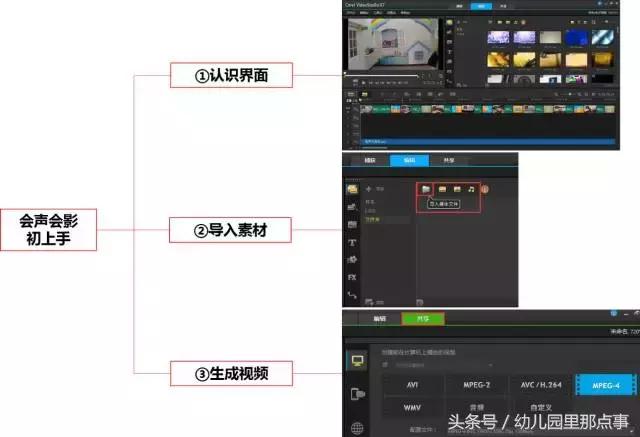Click the blue help icon in share window corner
Image resolution: width=640 pixels, height=437 pixels.
613,313
